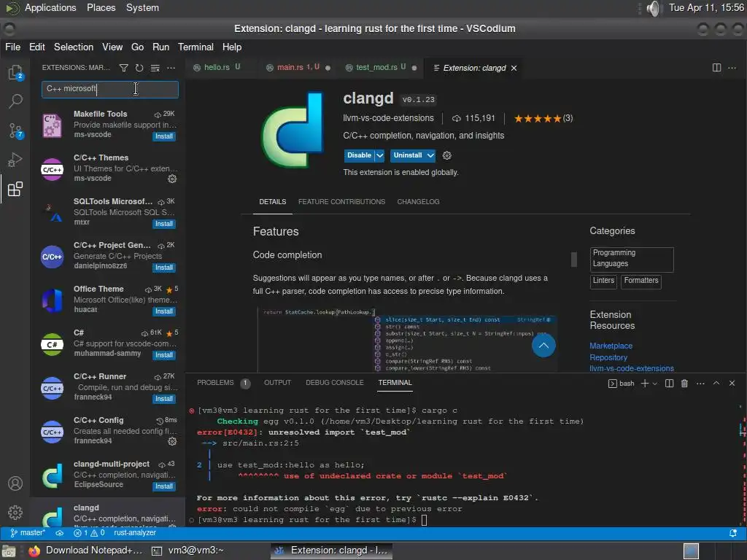Click the Linters category tag
Screen dimensions: 747x560
pos(603,281)
